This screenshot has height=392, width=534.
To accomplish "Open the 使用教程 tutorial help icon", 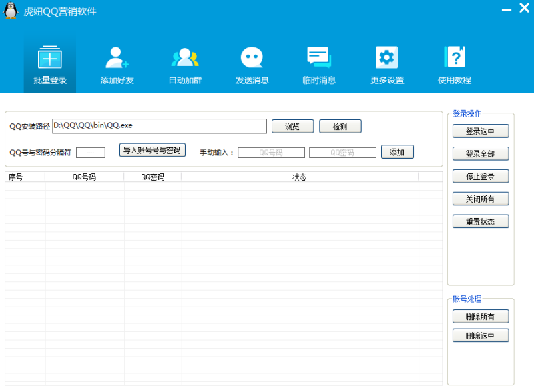I will pos(454,59).
